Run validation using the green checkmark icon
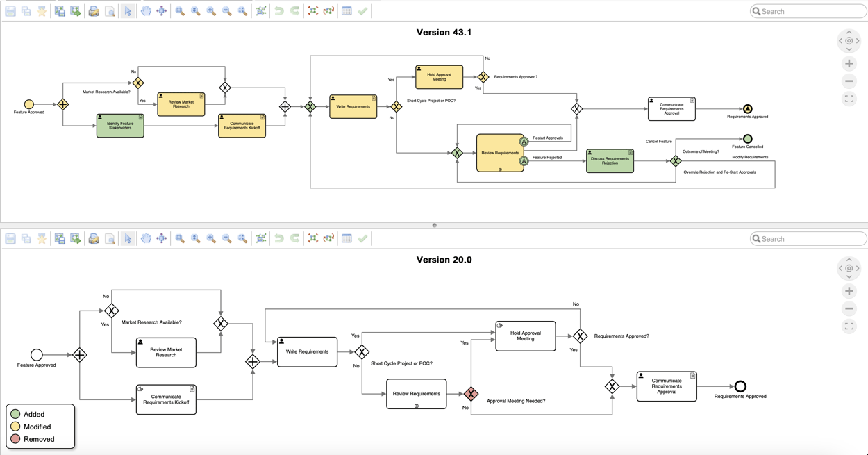Viewport: 868px width, 455px height. pos(361,10)
